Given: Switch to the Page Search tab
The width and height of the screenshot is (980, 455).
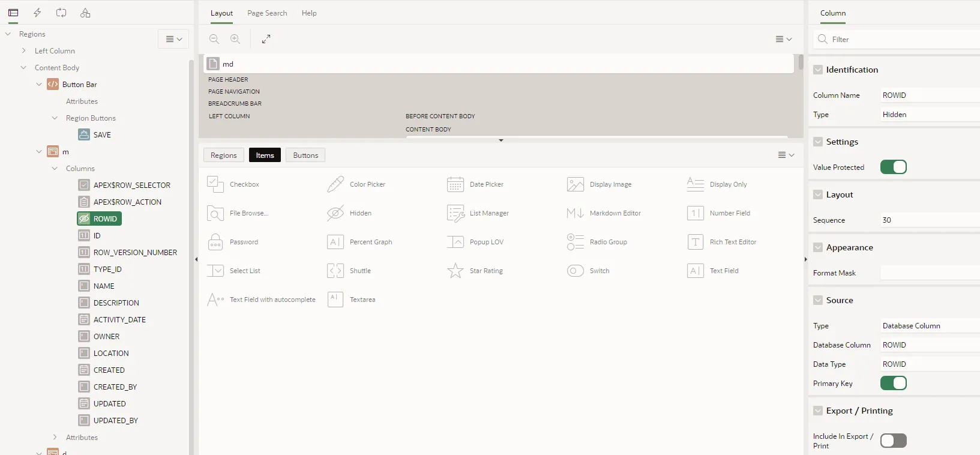Looking at the screenshot, I should (267, 13).
